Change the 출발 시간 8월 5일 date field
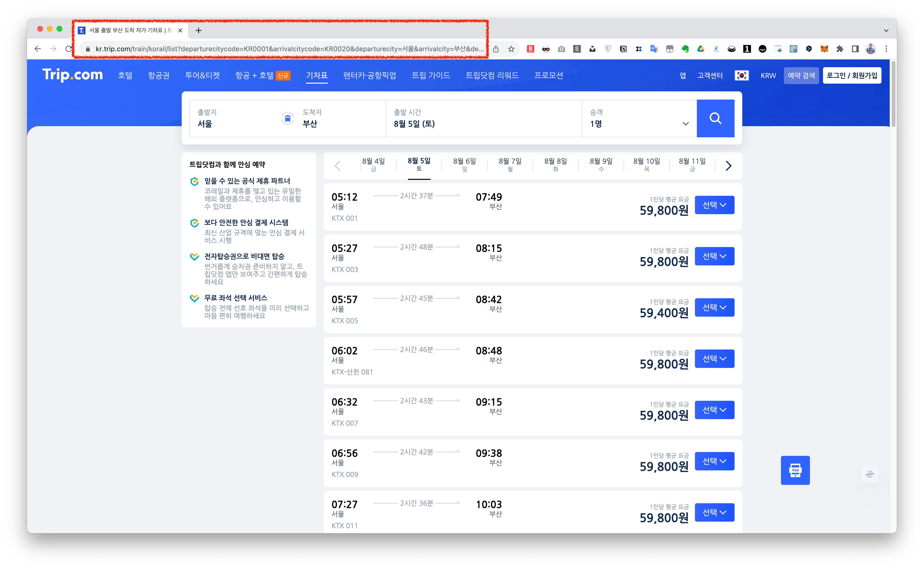The width and height of the screenshot is (924, 569). coord(484,118)
